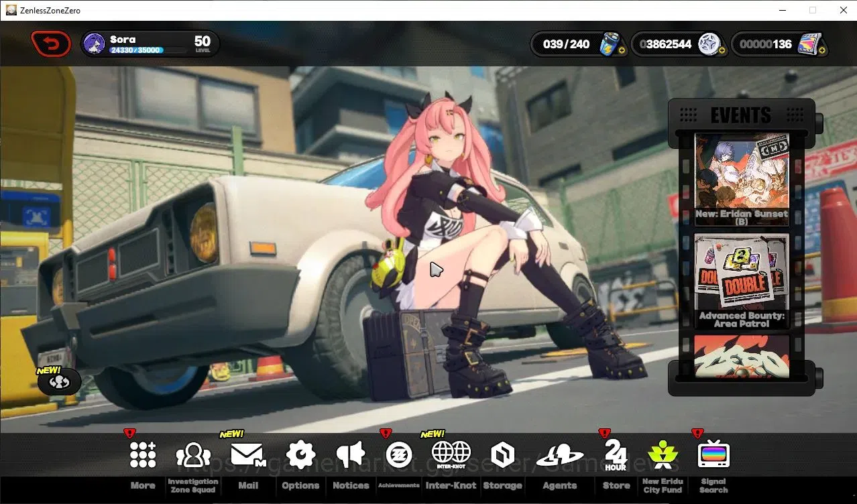Open the More grid icon
The height and width of the screenshot is (504, 857).
(143, 455)
